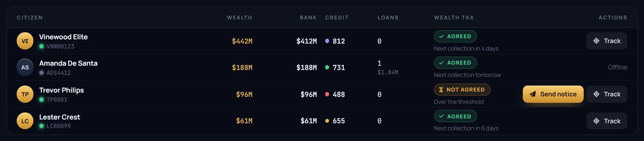644x141 pixels.
Task: Click the LC avatar for Lester Crest
Action: coord(25,121)
